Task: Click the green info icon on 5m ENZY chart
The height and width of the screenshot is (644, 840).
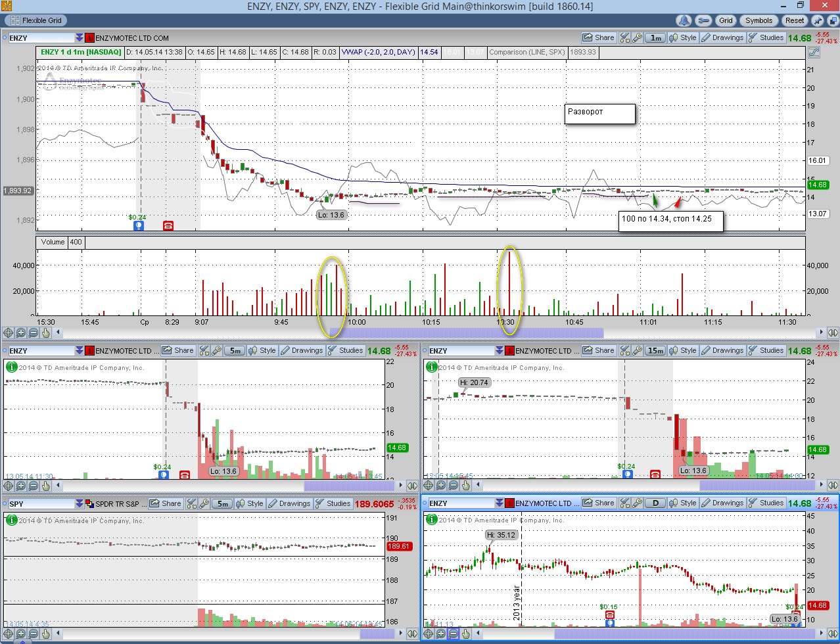Action: click(x=11, y=367)
